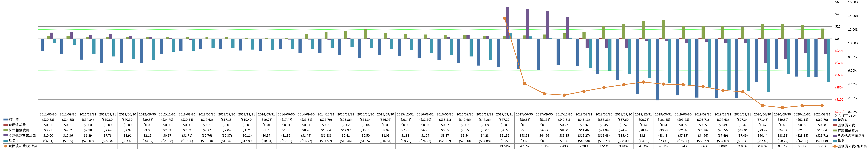Select the ($40.44) cell
The width and height of the screenshot is (868, 149).
[762, 136]
